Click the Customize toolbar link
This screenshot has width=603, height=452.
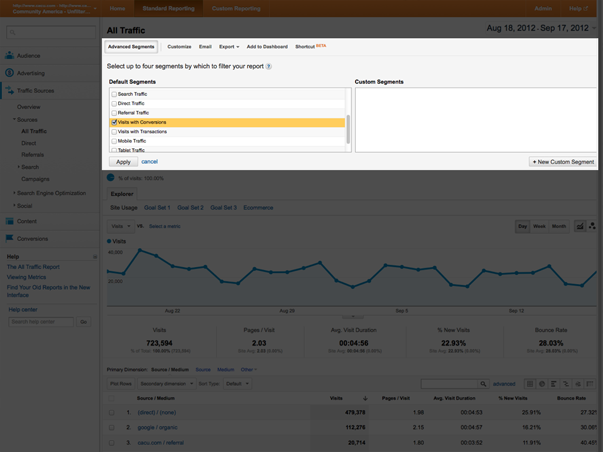(179, 47)
